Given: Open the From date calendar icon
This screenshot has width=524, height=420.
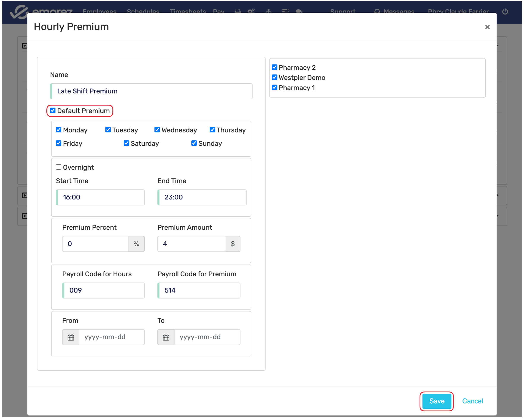Looking at the screenshot, I should [x=71, y=337].
